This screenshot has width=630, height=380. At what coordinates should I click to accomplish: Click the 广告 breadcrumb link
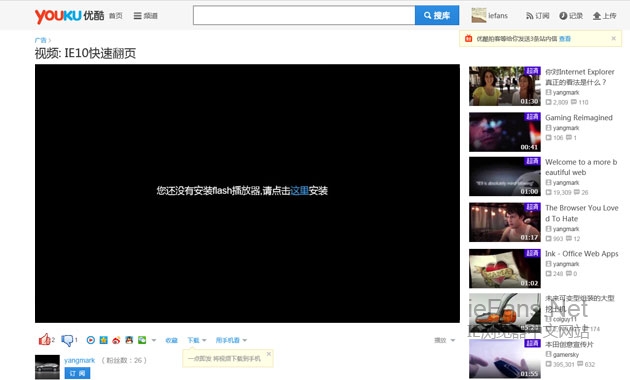(40, 40)
